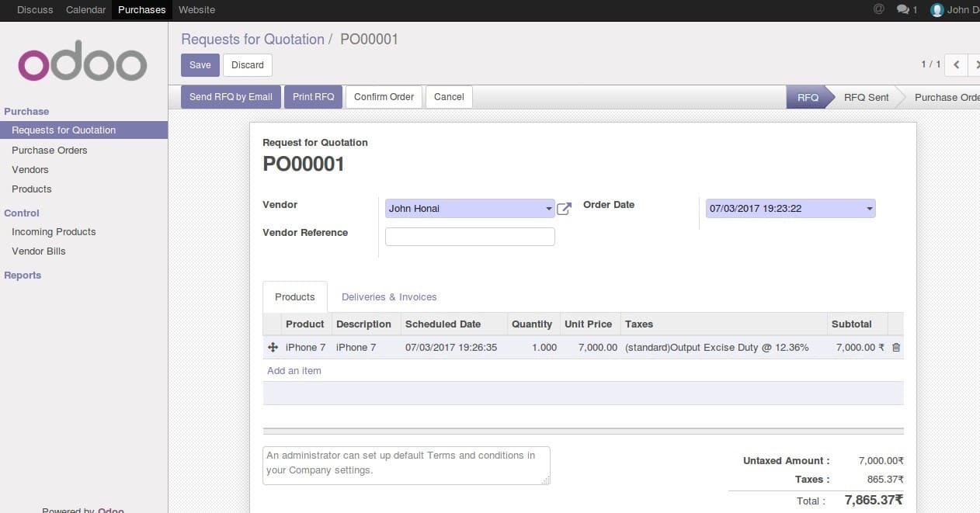The image size is (980, 513).
Task: Open the Discuss menu
Action: pos(35,10)
